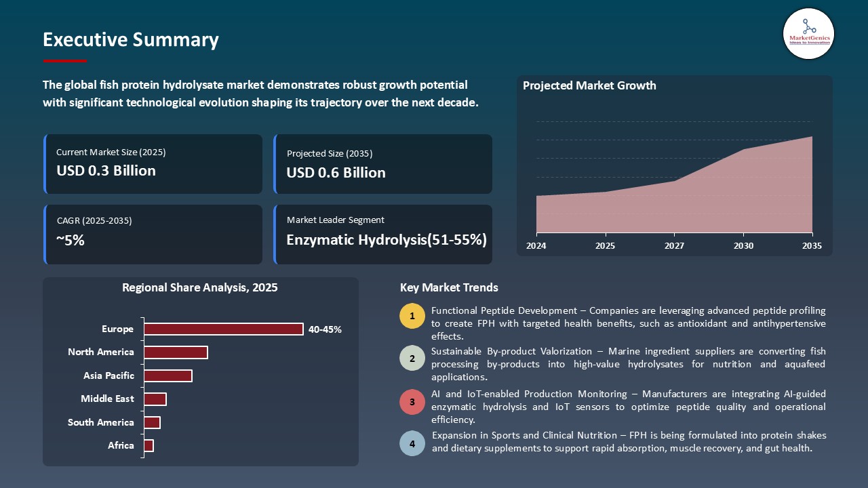
Task: Open the Projected Market Growth panel header
Action: (589, 85)
